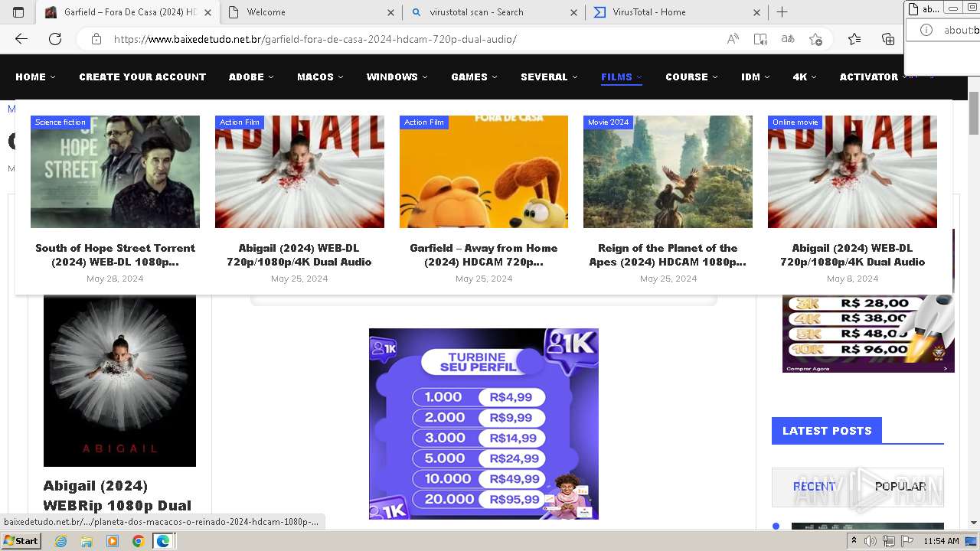Launch Internet Explorer from taskbar
The image size is (980, 551).
coord(61,541)
